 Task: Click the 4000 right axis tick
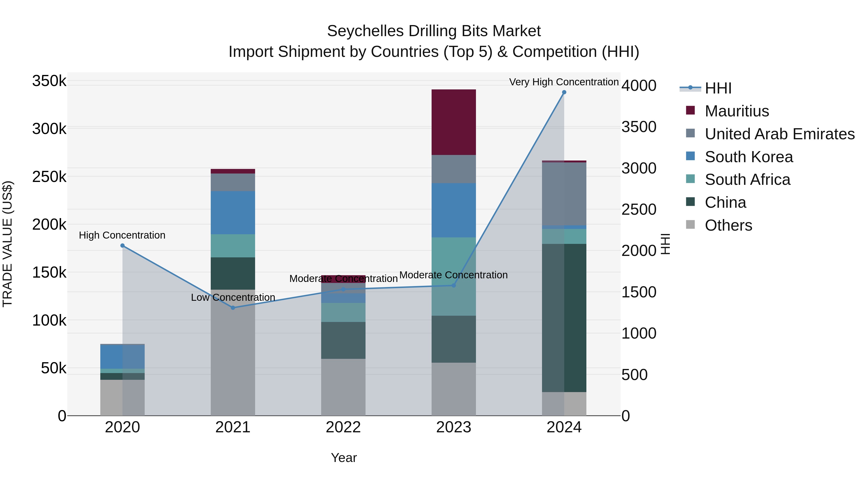point(639,86)
